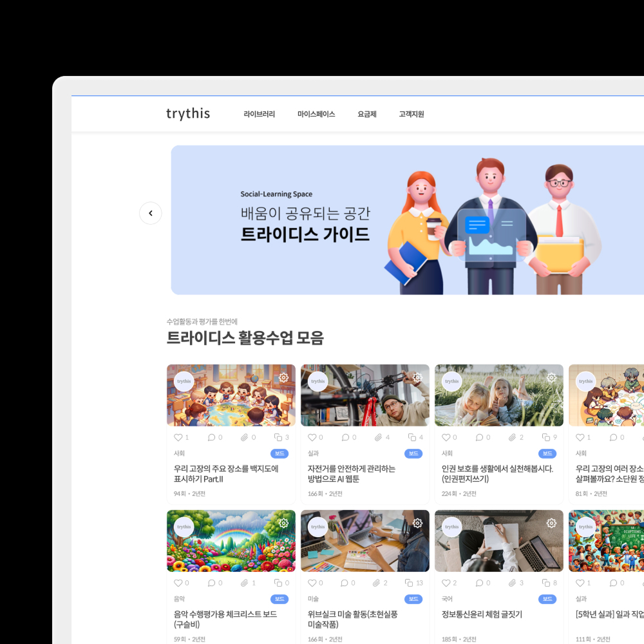The image size is (644, 644).
Task: Like the 우리 고장의 여러 장소 card
Action: tap(580, 437)
